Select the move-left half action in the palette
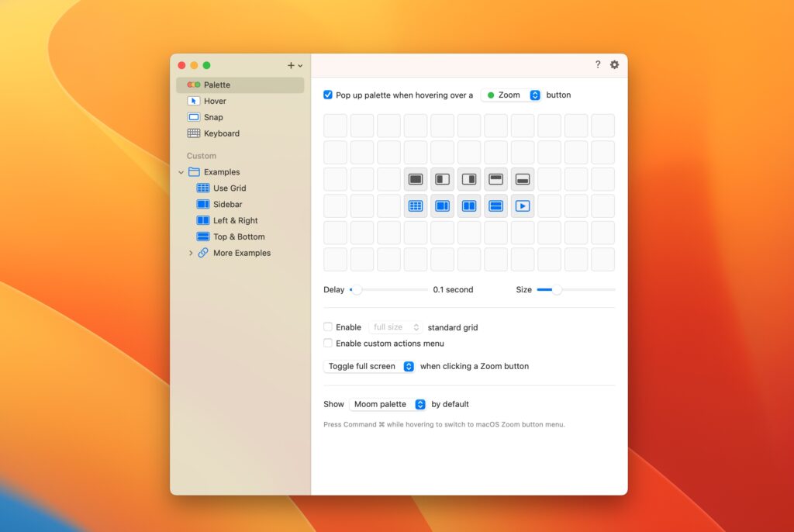The height and width of the screenshot is (532, 794). point(442,178)
